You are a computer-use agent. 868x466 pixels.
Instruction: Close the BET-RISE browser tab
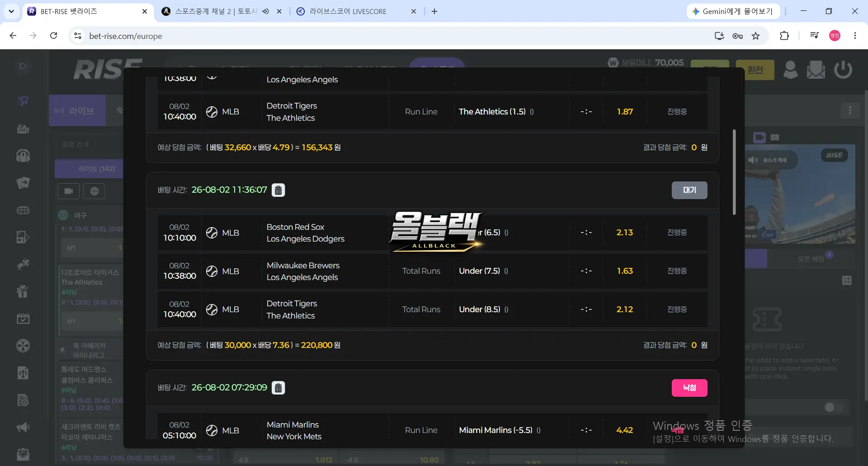coord(145,11)
